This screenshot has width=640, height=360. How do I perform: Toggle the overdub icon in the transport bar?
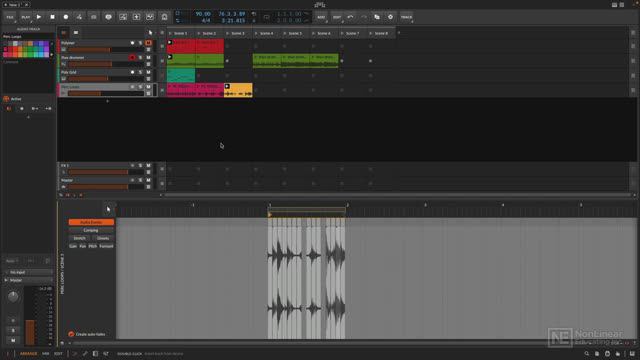(x=93, y=17)
